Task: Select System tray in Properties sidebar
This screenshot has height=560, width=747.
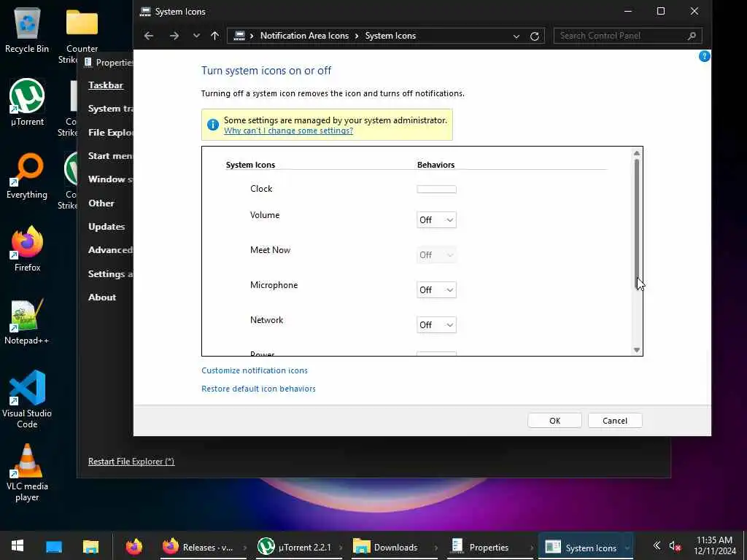Action: [x=111, y=109]
